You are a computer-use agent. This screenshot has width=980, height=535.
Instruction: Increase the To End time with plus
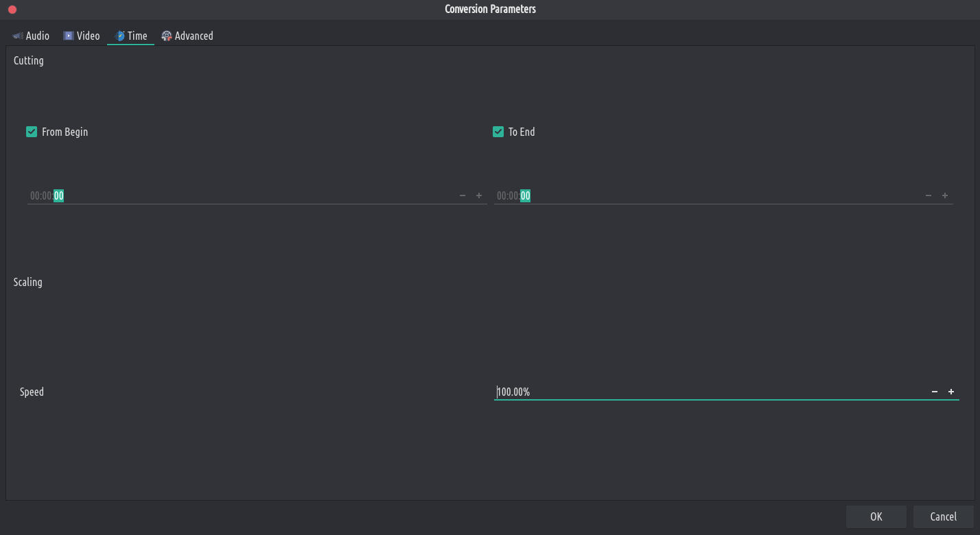(945, 196)
